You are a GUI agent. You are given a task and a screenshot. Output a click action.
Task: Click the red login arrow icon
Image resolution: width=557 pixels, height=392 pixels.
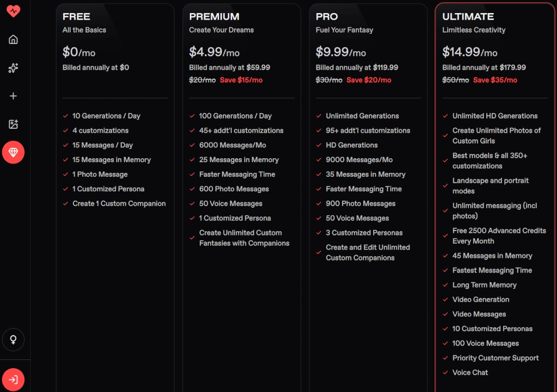tap(13, 379)
